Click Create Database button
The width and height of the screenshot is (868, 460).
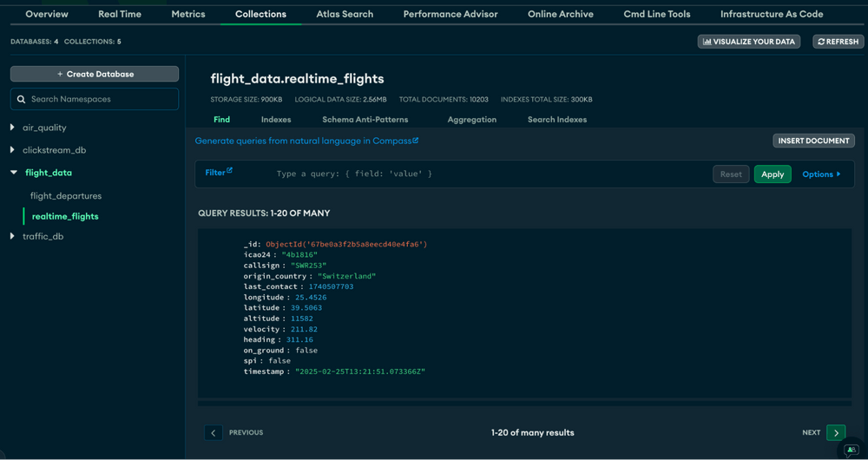click(95, 74)
